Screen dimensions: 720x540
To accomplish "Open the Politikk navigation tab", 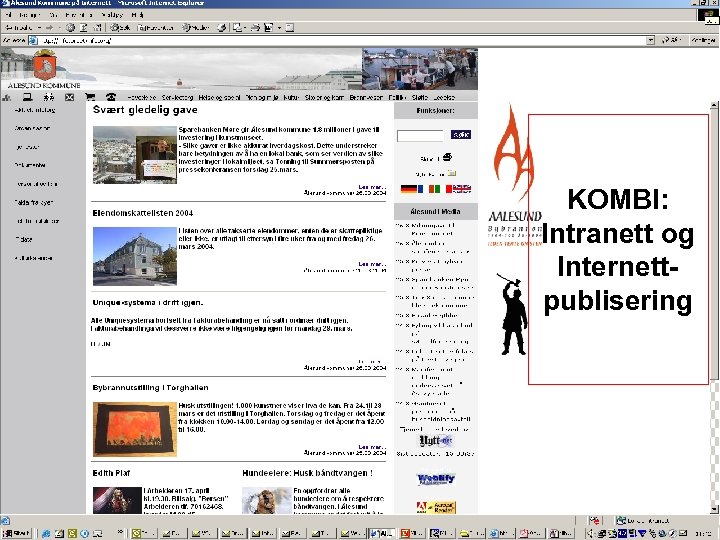I will [x=397, y=97].
